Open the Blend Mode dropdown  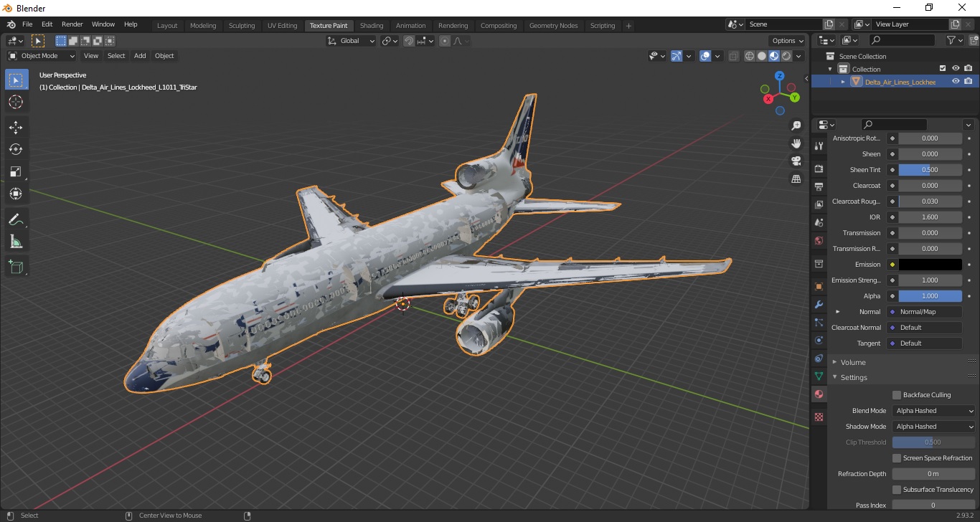point(934,411)
